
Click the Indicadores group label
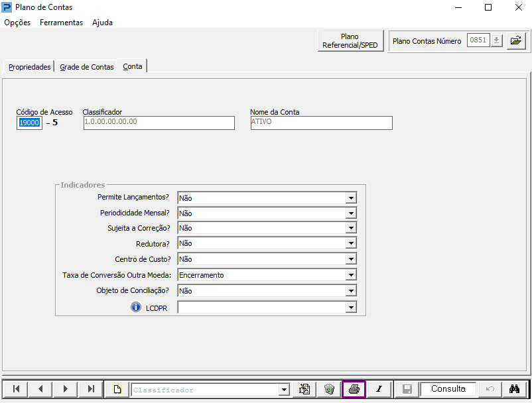tap(82, 185)
